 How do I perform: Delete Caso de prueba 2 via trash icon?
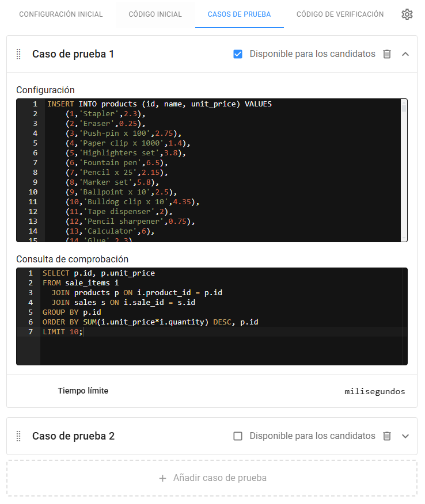(387, 436)
